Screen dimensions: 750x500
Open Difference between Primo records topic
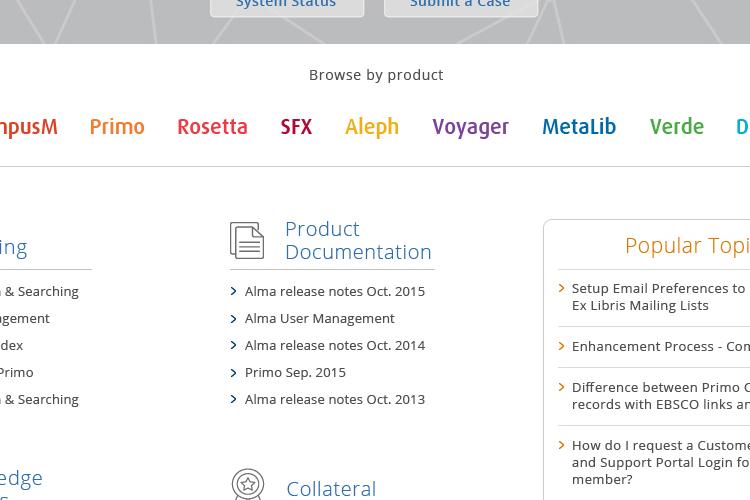661,396
